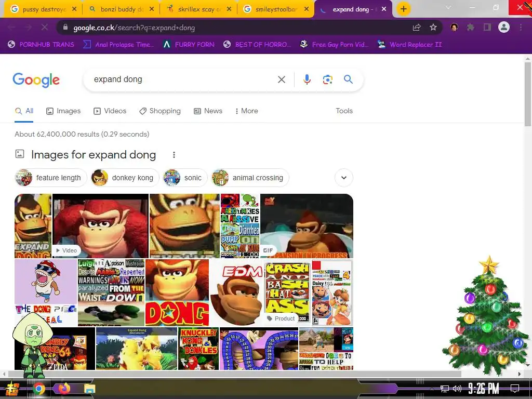Filter images by donkey kong chip
The width and height of the screenshot is (532, 399).
(x=125, y=178)
